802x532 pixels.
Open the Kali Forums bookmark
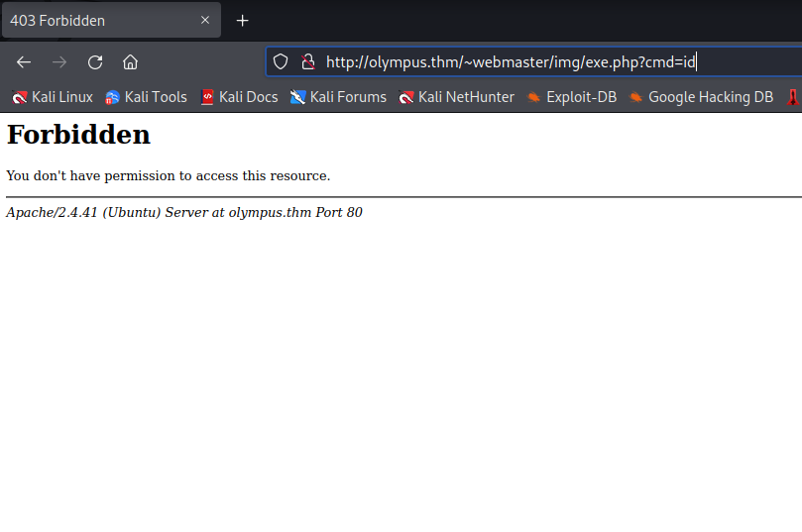pos(338,97)
